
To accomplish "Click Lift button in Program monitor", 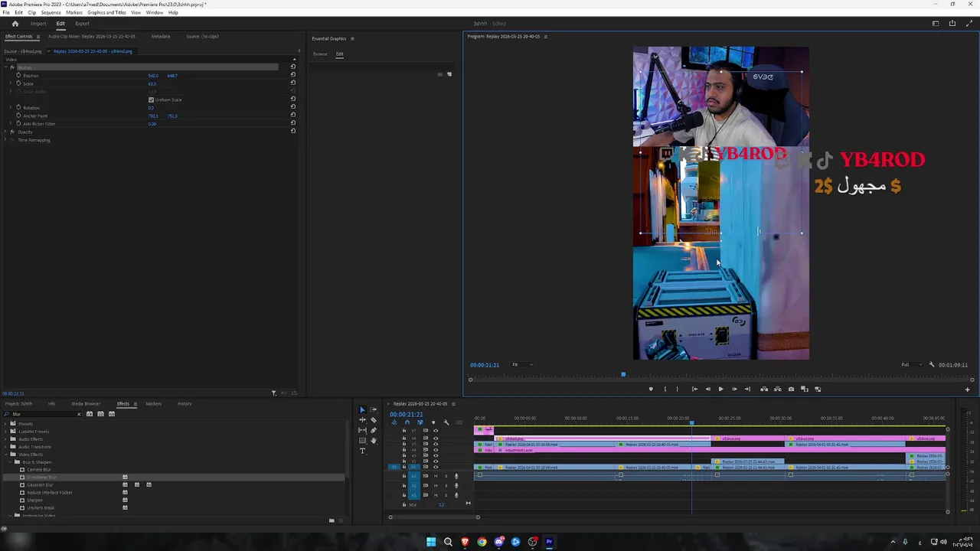I will (x=764, y=389).
